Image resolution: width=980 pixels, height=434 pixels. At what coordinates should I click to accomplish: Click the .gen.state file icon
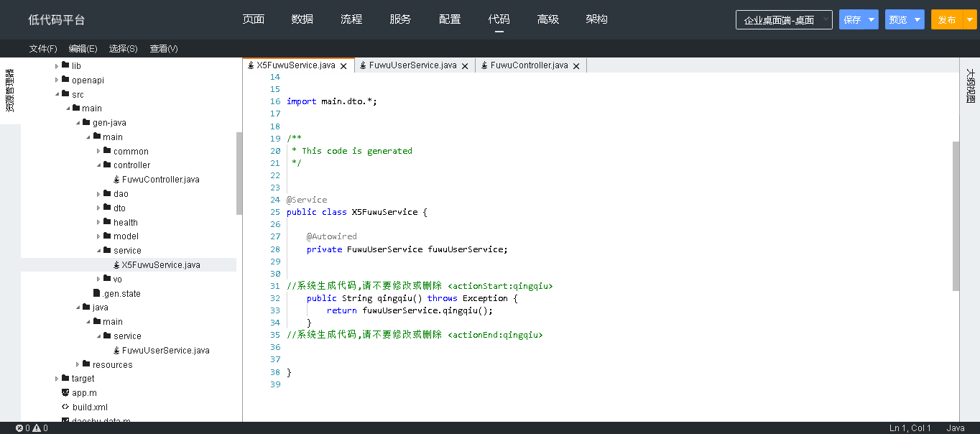pyautogui.click(x=96, y=293)
